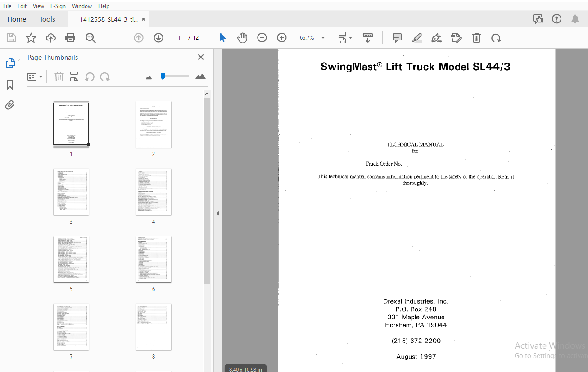The image size is (588, 372).
Task: Open the find text magnifier tool
Action: [90, 38]
